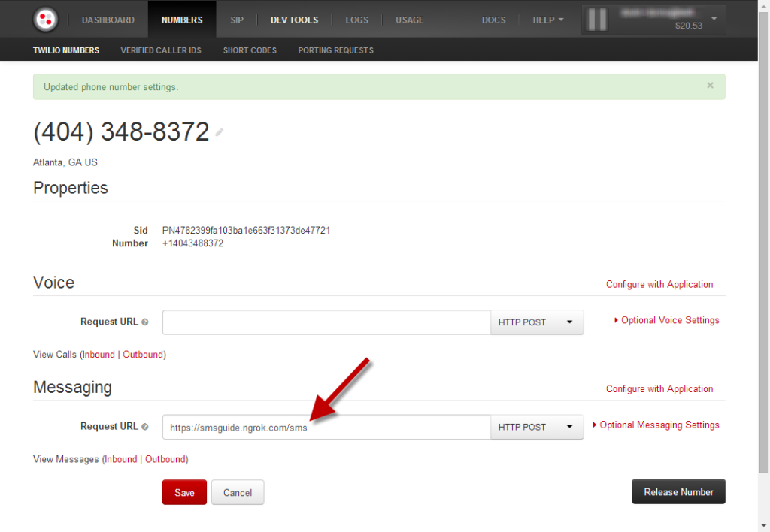Open the Help menu dropdown

[x=548, y=20]
